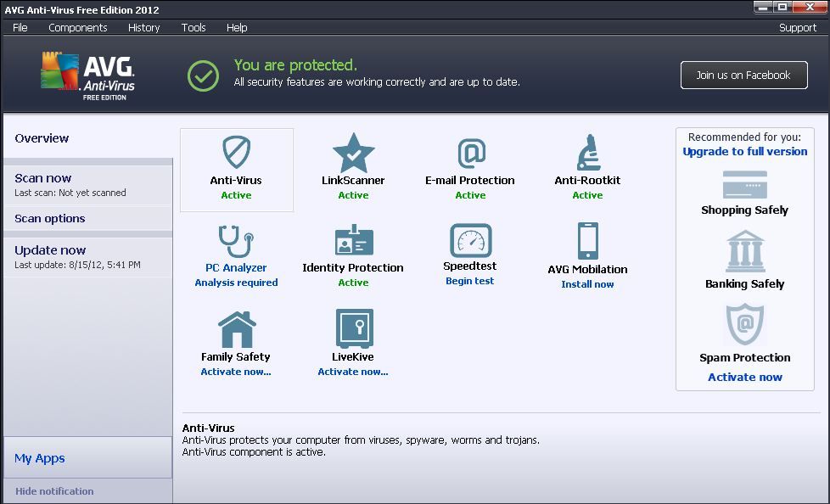This screenshot has width=830, height=504.
Task: Click the LiveKive label
Action: (x=353, y=357)
